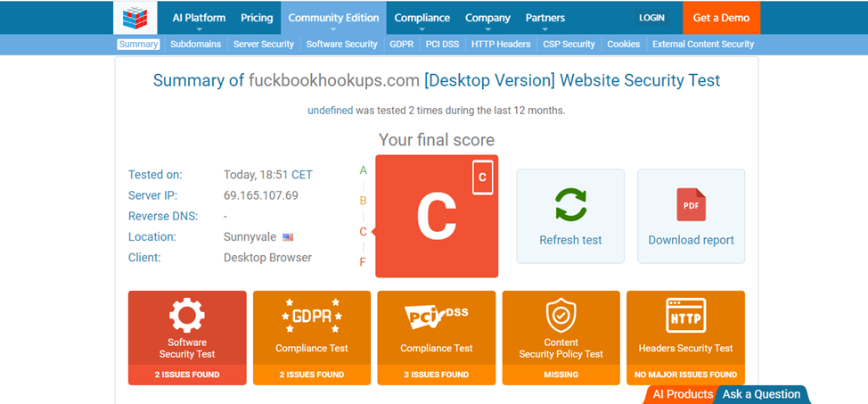Click grade B on the score scale

tap(363, 201)
